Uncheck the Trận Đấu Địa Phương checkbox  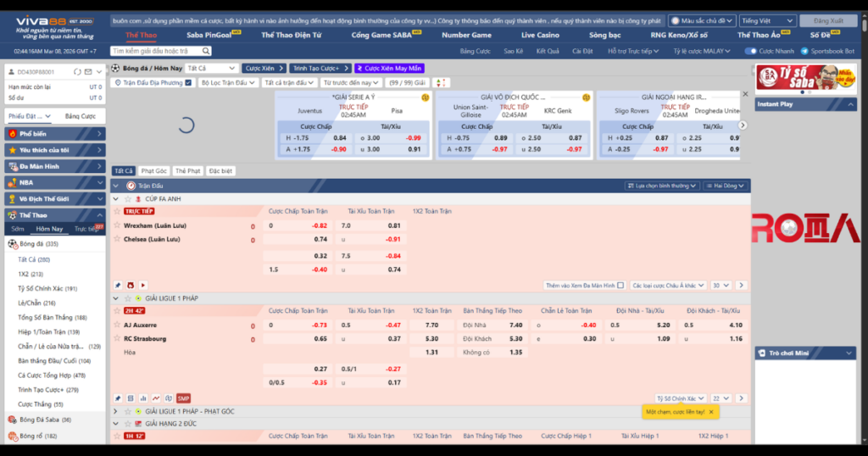click(x=188, y=83)
